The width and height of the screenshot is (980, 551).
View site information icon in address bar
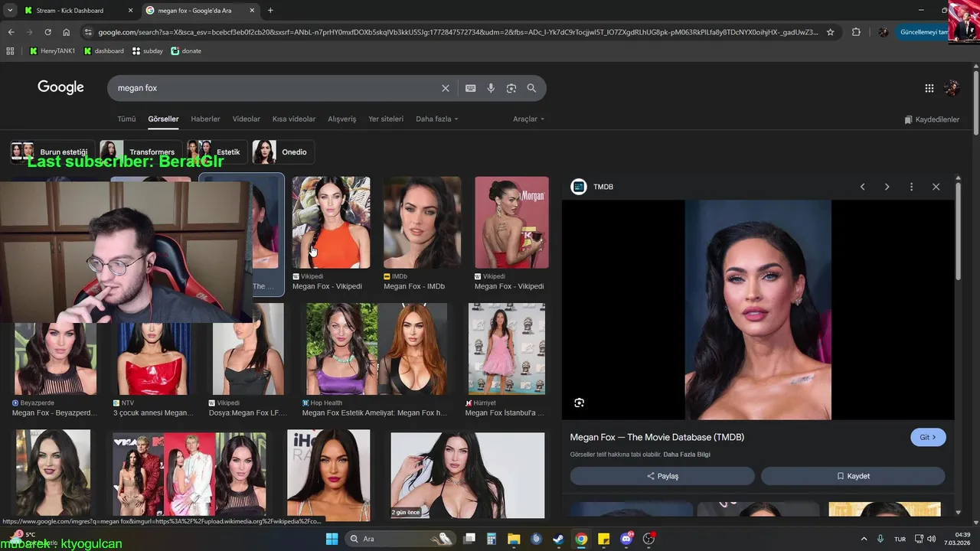point(88,32)
